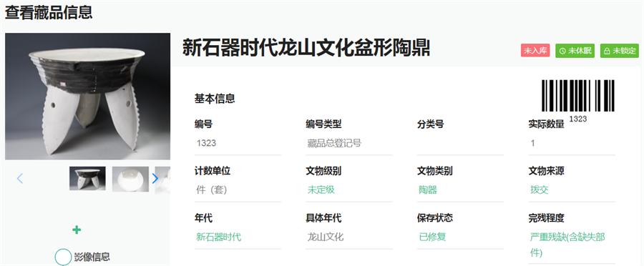The height and width of the screenshot is (266, 644).
Task: Click the previous image left arrow
Action: tap(20, 178)
